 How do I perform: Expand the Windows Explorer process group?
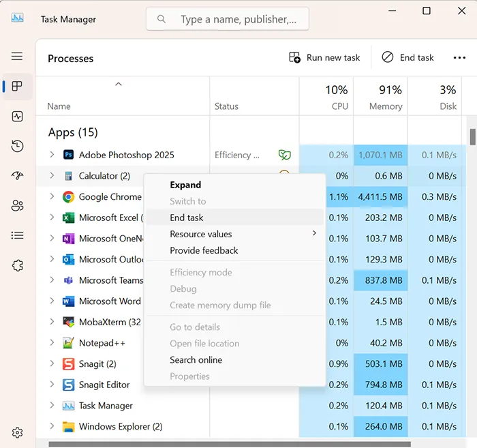click(x=52, y=427)
